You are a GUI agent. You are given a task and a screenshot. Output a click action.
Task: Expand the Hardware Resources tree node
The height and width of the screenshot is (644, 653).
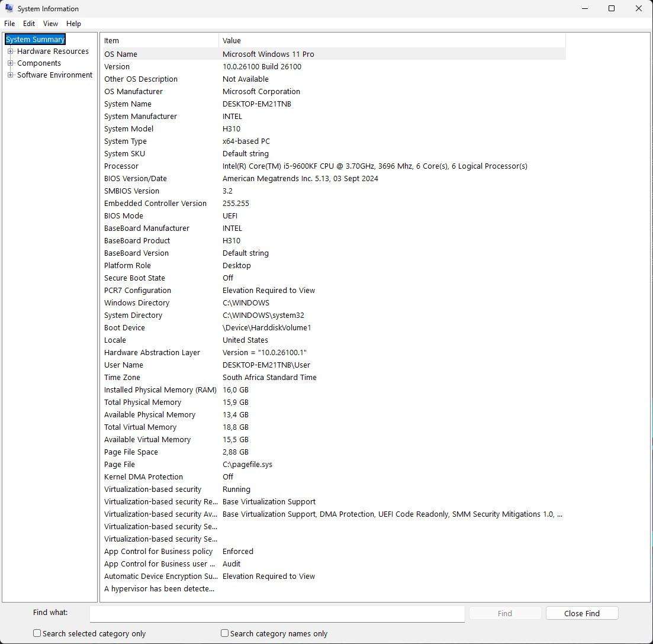tap(10, 51)
